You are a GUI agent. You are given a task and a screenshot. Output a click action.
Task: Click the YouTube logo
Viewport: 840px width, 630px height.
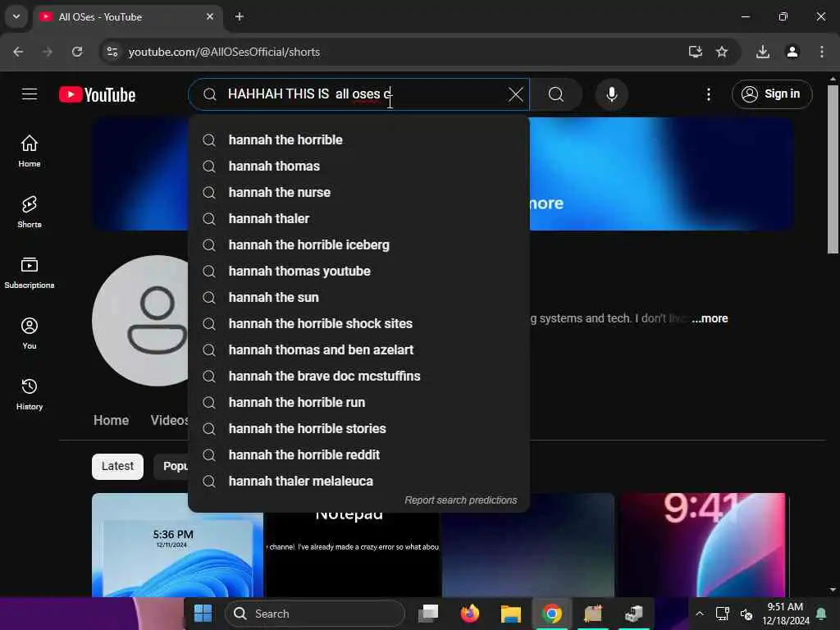pyautogui.click(x=97, y=95)
